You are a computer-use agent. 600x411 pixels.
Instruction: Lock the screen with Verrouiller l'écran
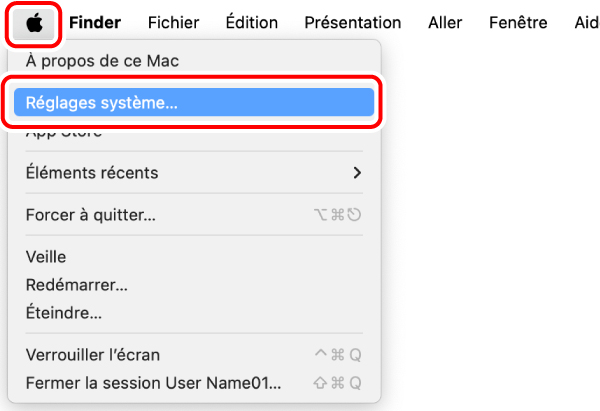93,355
